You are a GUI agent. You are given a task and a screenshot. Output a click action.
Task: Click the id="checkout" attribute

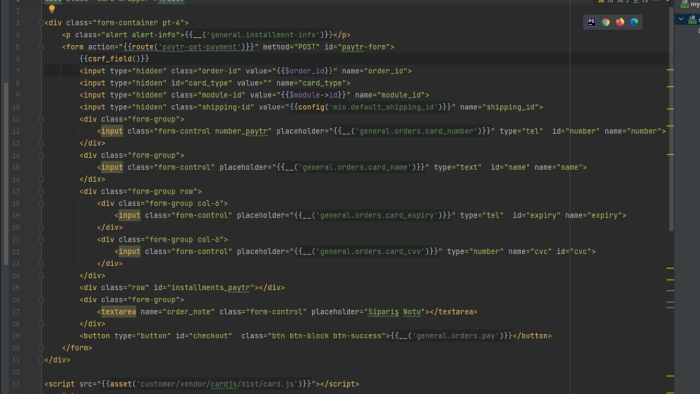click(x=204, y=336)
